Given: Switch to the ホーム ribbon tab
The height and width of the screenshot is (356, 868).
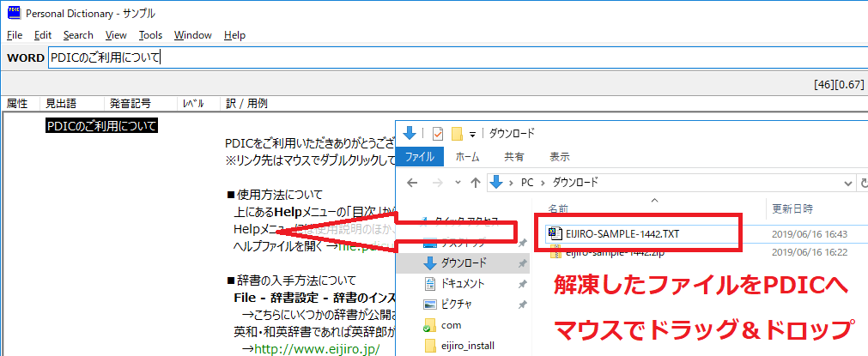Looking at the screenshot, I should pos(467,157).
